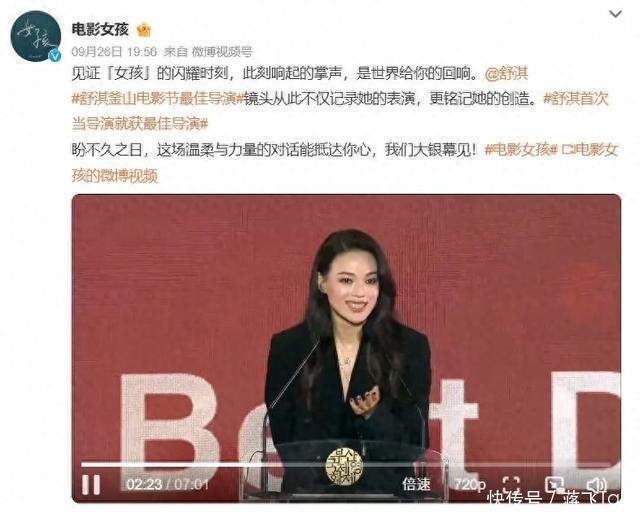Click the 09月28日 19:56 post timestamp
Screen dimensions: 640x514
point(114,51)
